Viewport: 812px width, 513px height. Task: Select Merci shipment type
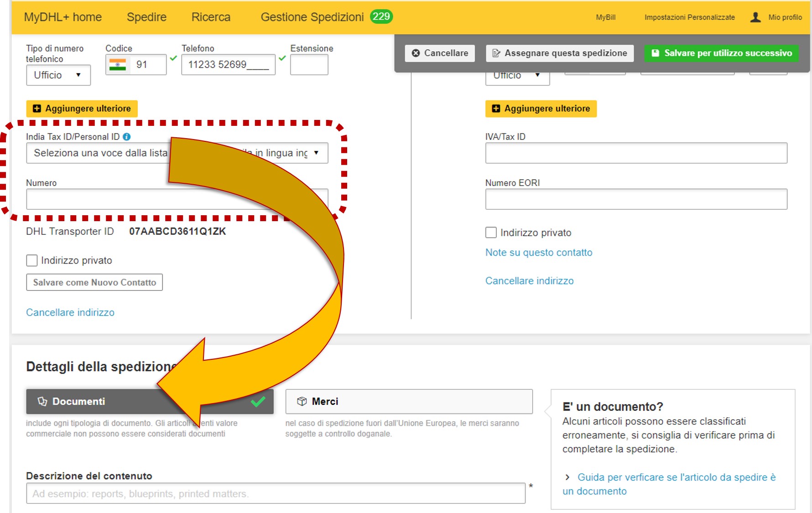pyautogui.click(x=409, y=401)
